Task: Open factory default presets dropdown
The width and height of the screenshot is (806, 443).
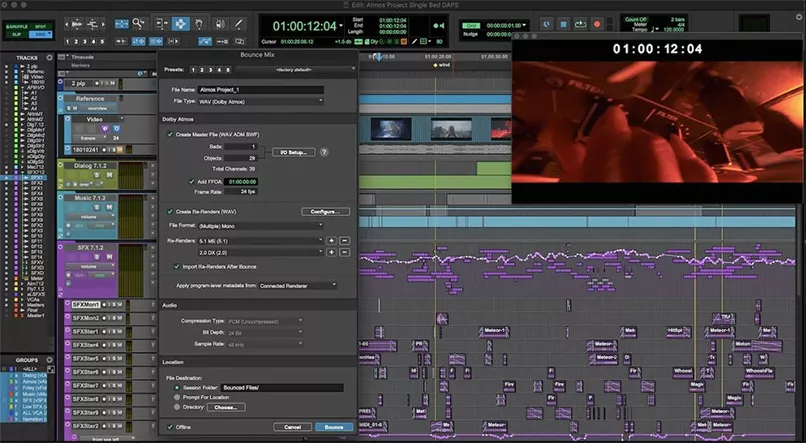Action: coord(296,69)
